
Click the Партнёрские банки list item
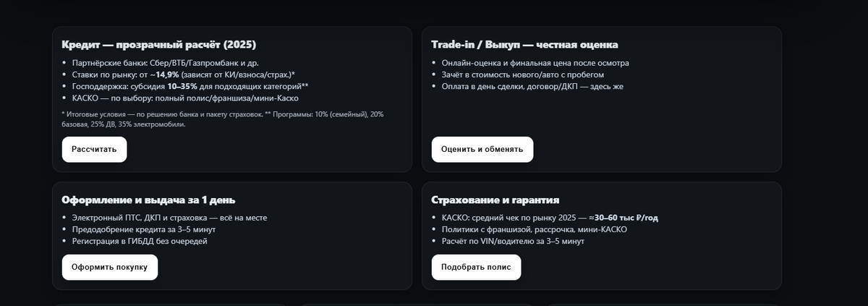point(165,63)
